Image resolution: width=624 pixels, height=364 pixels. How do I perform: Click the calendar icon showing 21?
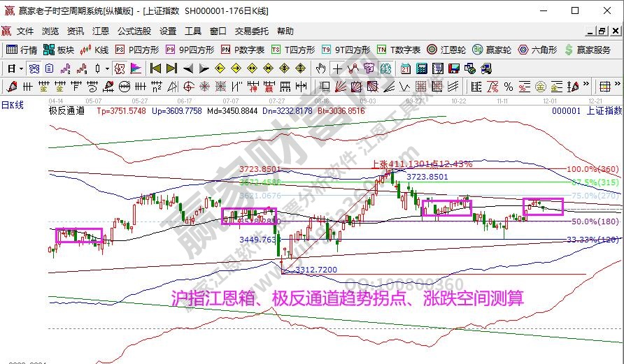(406, 68)
